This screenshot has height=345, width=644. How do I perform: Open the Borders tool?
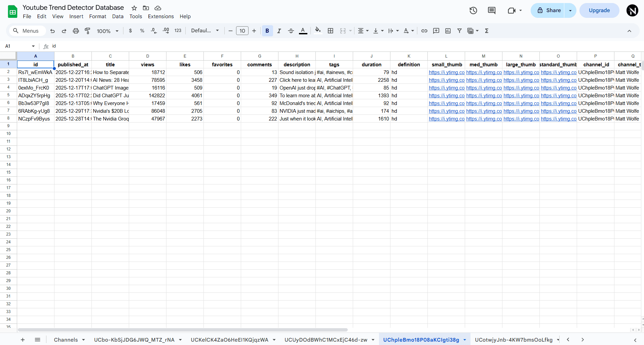click(331, 31)
